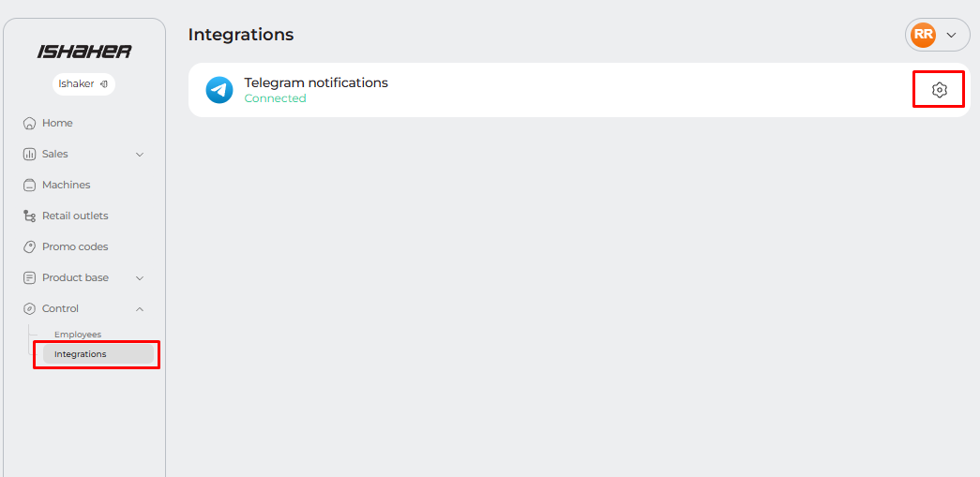Image resolution: width=980 pixels, height=477 pixels.
Task: Expand the Product base chevron
Action: click(x=140, y=277)
